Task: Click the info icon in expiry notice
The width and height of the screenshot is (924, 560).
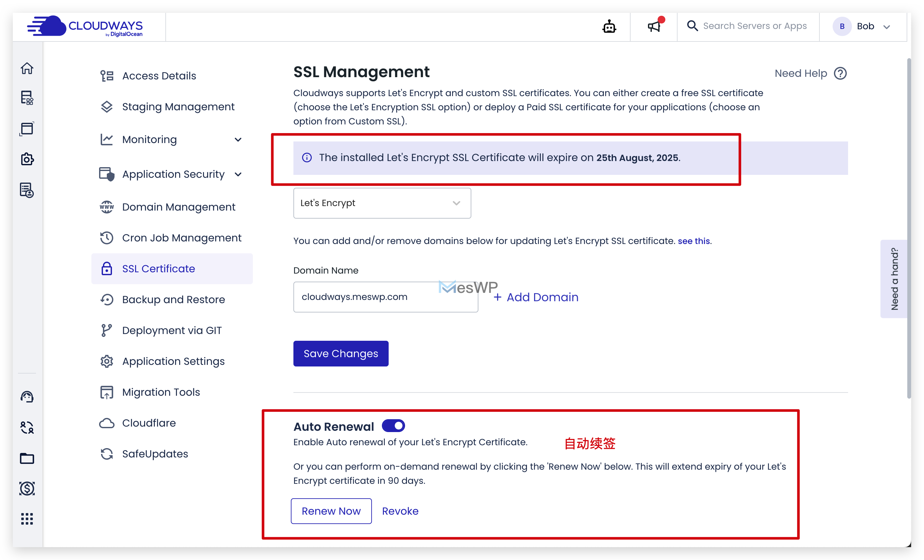Action: point(307,158)
